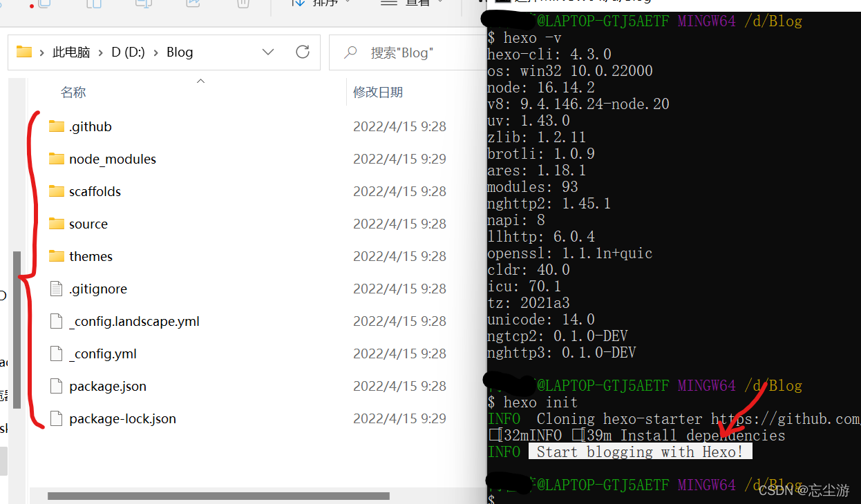
Task: Select the package-lock.json file name
Action: click(122, 418)
